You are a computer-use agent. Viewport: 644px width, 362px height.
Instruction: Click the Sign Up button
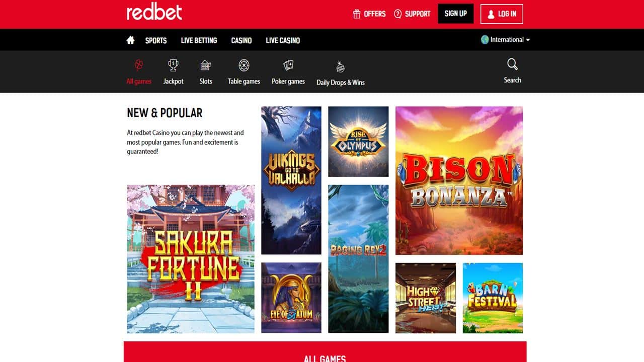[x=456, y=14]
